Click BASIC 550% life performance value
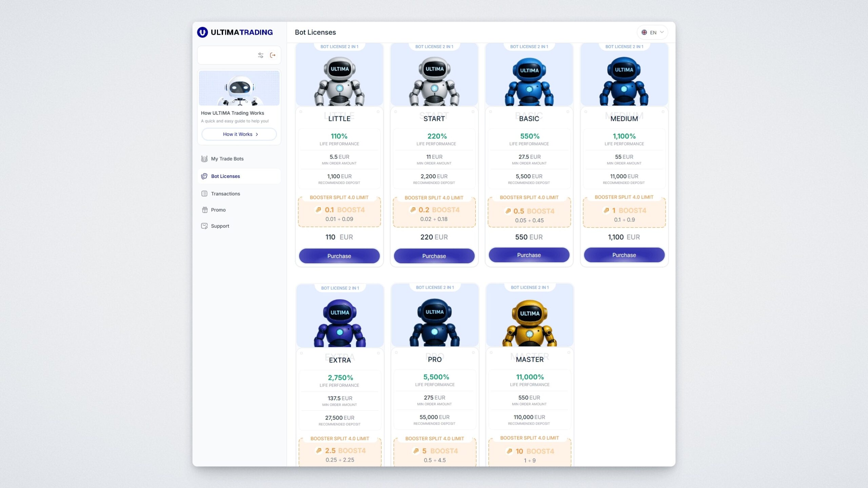Screen dimensions: 868x488 (x=530, y=136)
